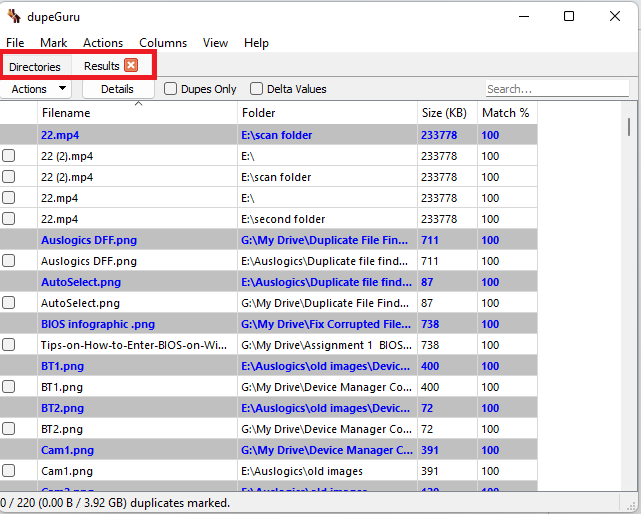Sort results by Size (KB) column
Image resolution: width=641 pixels, height=514 pixels.
pos(444,113)
